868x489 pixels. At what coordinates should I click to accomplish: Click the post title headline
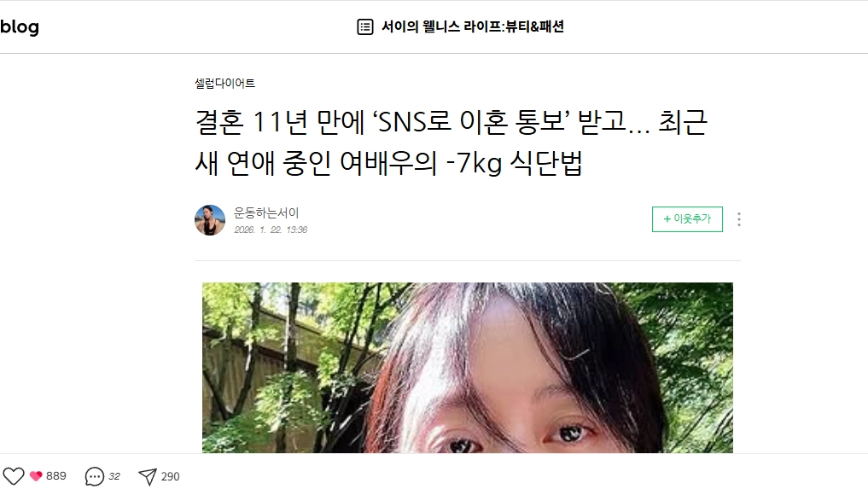[451, 143]
